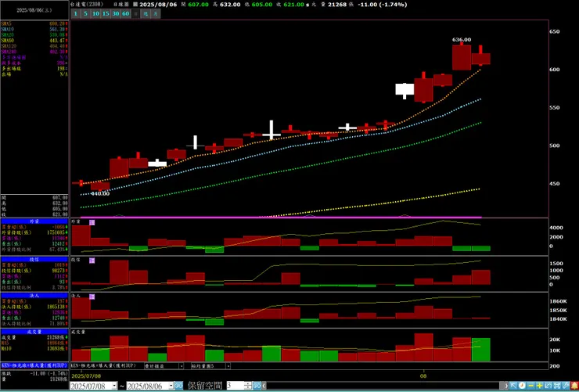
Task: Select the 5-minute timeframe button
Action: click(x=85, y=14)
